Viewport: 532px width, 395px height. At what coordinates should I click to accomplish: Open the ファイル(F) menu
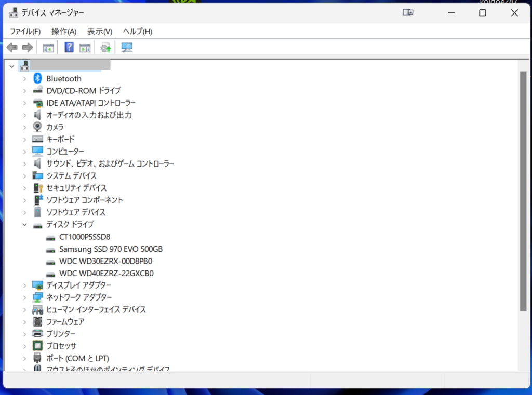click(x=25, y=32)
